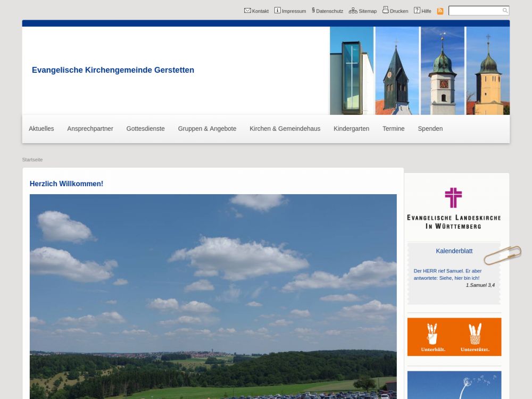The image size is (532, 399).
Task: Click the Kontakt envelope icon
Action: [x=247, y=11]
